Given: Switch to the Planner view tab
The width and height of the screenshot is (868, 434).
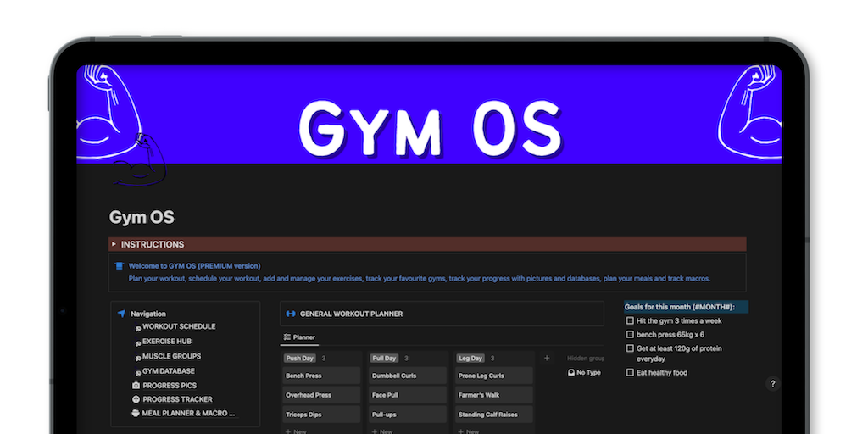Looking at the screenshot, I should 299,337.
